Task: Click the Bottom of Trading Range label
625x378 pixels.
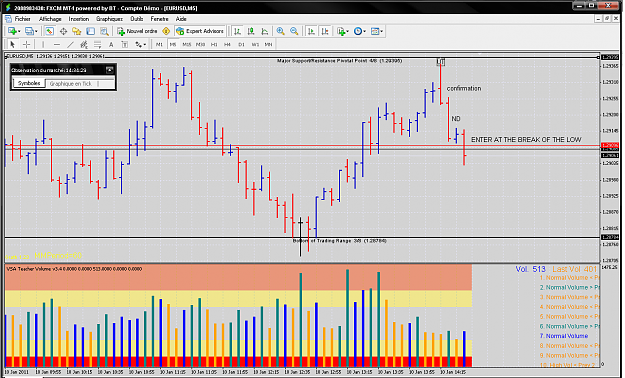Action: (340, 241)
